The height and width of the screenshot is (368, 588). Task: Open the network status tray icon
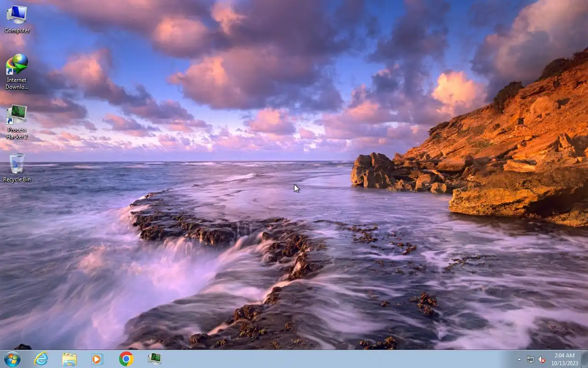(x=531, y=359)
